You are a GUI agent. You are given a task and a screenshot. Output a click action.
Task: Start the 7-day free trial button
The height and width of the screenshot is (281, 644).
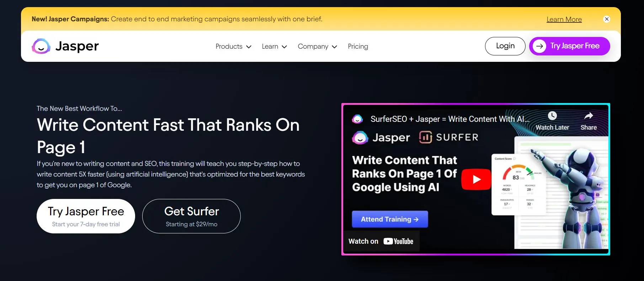tap(86, 216)
